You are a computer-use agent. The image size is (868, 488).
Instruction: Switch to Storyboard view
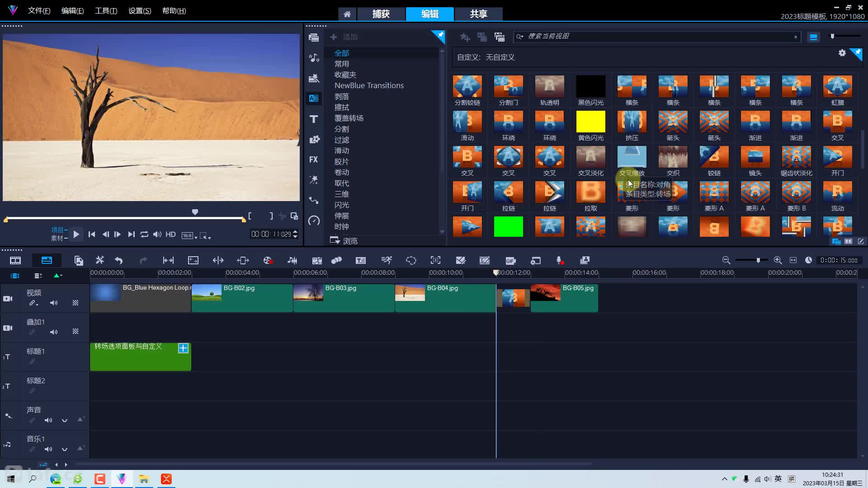(15, 260)
